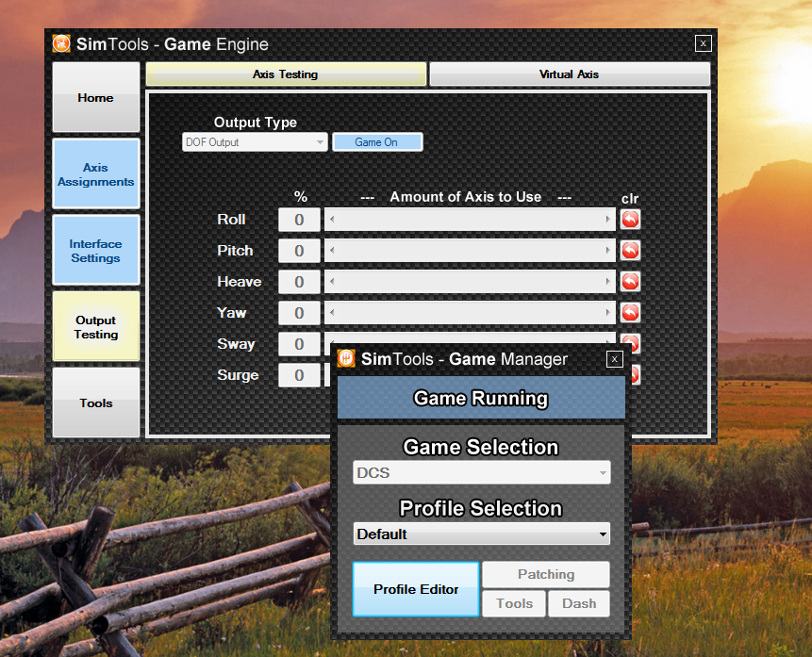Open Axis Assignments section

[96, 174]
